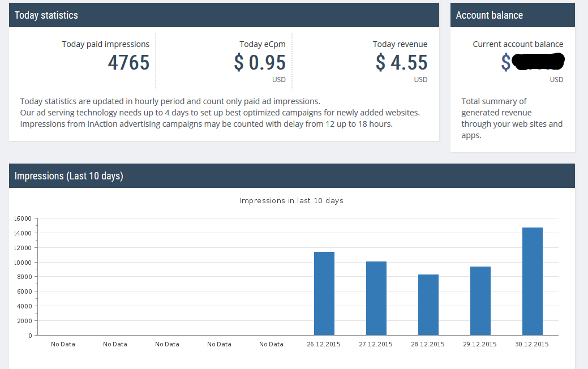Click the inAction advertising campaigns delay note

pos(206,124)
